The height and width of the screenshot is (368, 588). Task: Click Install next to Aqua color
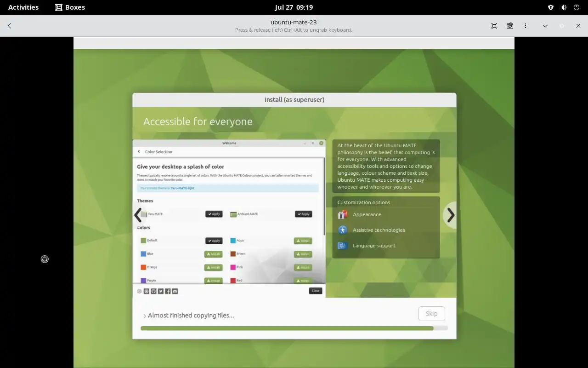pyautogui.click(x=303, y=241)
